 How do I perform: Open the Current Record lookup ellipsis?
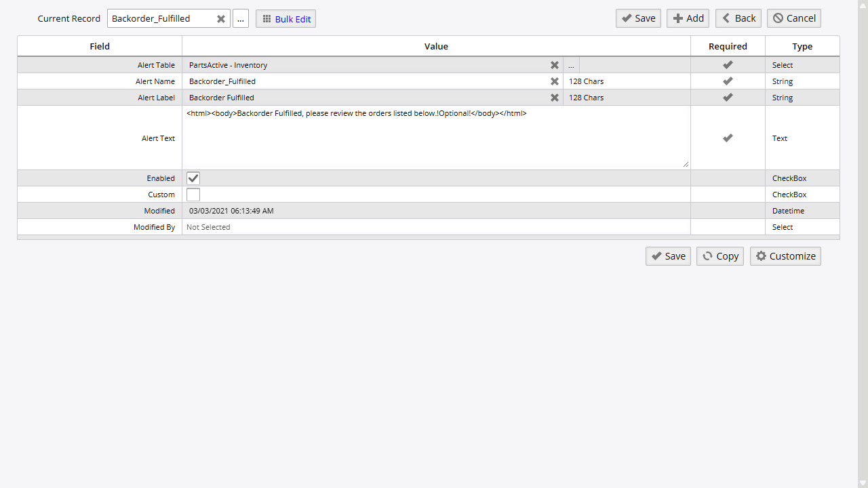pyautogui.click(x=241, y=19)
